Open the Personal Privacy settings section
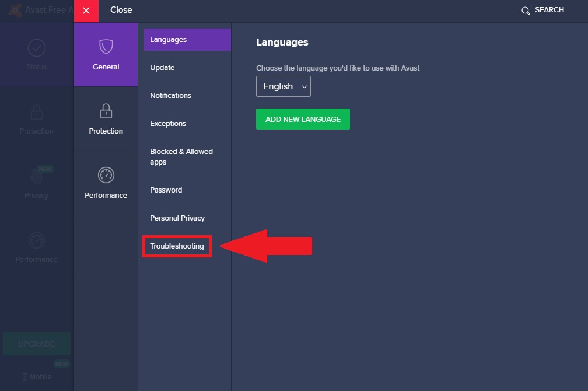This screenshot has height=391, width=588. 177,218
